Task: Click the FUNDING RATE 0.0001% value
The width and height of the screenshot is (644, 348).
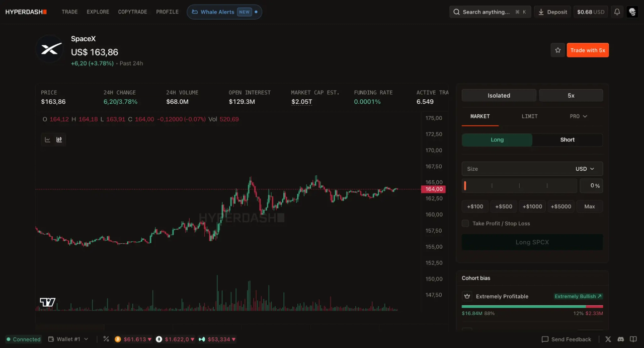Action: 367,102
